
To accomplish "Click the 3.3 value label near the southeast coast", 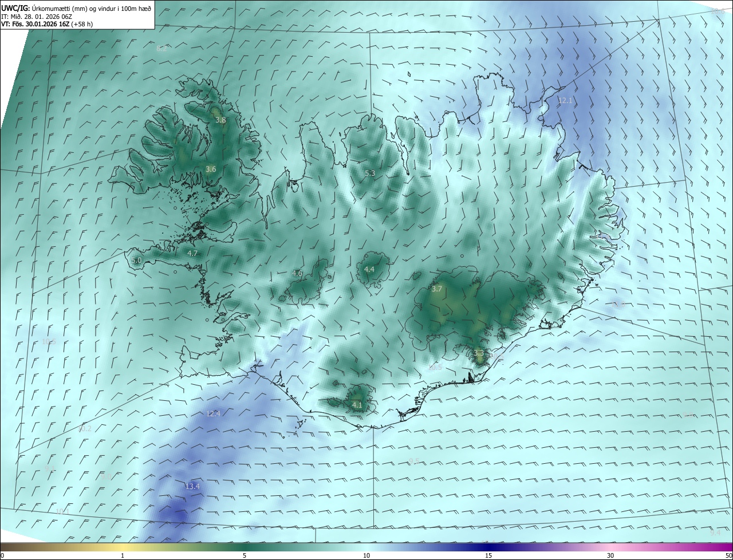I will pos(479,354).
